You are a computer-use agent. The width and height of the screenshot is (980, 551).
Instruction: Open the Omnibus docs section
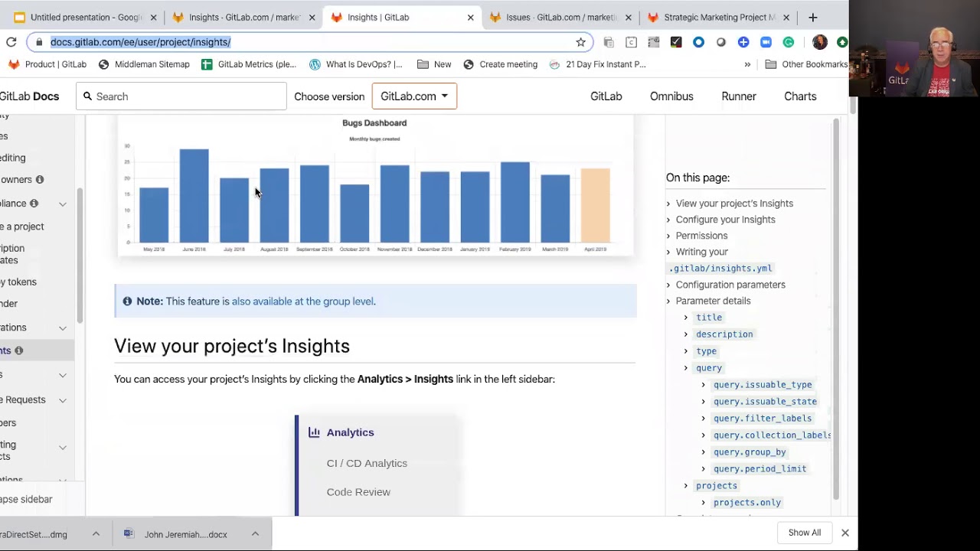[x=671, y=96]
